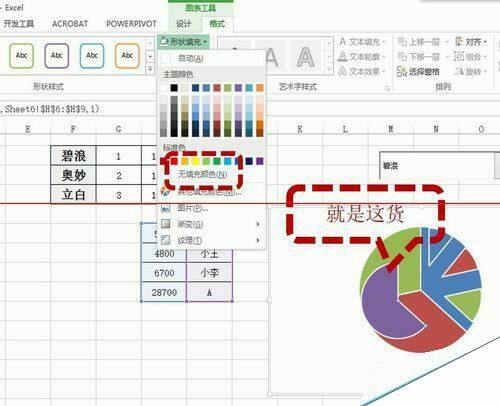Click 下移一层 send backward button
The height and width of the screenshot is (406, 500).
click(419, 56)
